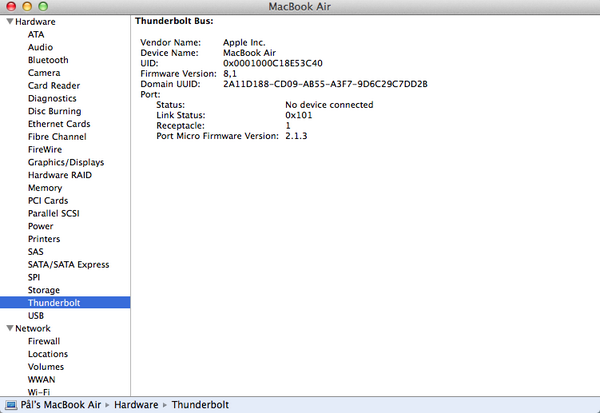Show Ethernet Cards details
Image resolution: width=600 pixels, height=413 pixels.
point(59,124)
